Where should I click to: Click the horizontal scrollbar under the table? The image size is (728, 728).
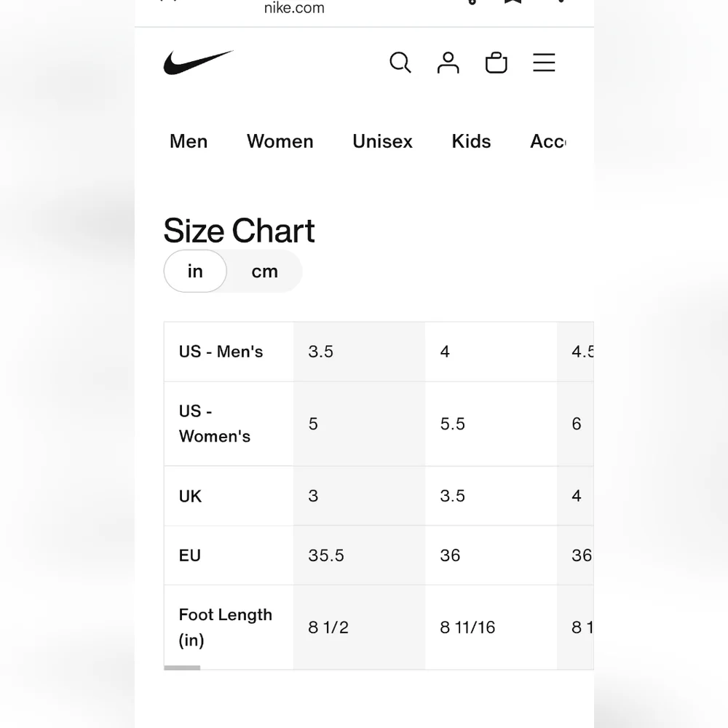[x=182, y=668]
